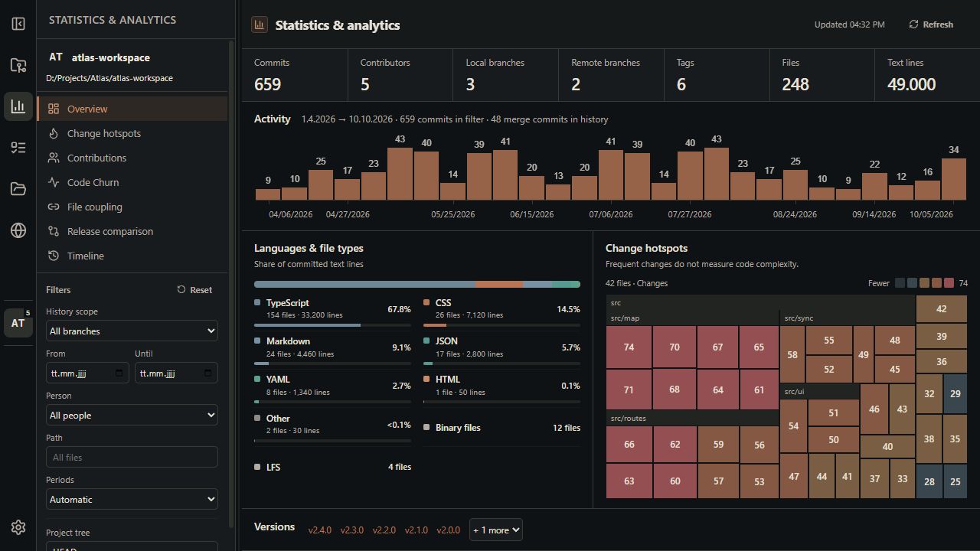Open version v2.4.0 link
Image resolution: width=980 pixels, height=551 pixels.
pyautogui.click(x=320, y=530)
